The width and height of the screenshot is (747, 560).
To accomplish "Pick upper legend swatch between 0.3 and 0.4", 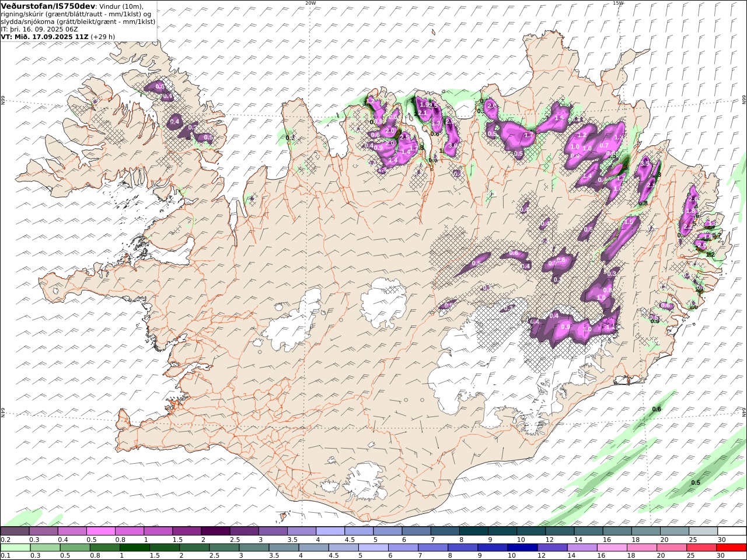I will (43, 531).
